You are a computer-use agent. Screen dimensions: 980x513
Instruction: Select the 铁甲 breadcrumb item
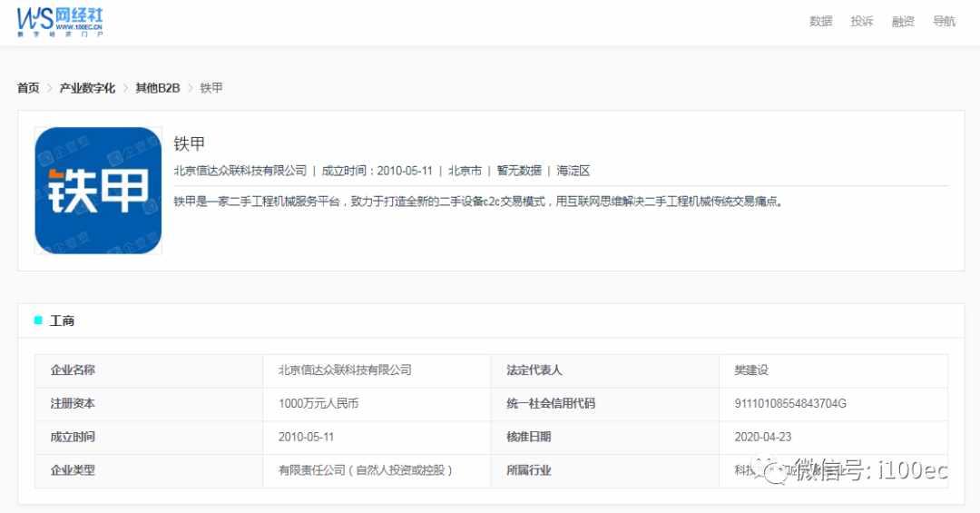(x=211, y=88)
